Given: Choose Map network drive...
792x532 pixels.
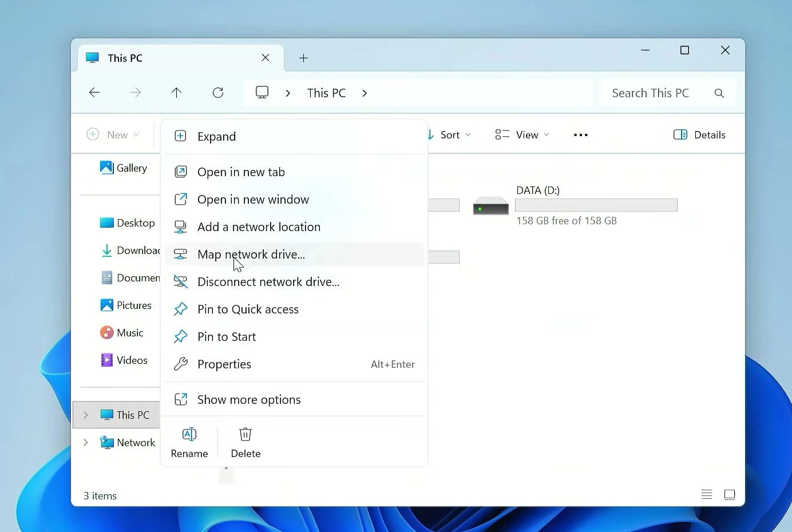Looking at the screenshot, I should coord(295,255).
